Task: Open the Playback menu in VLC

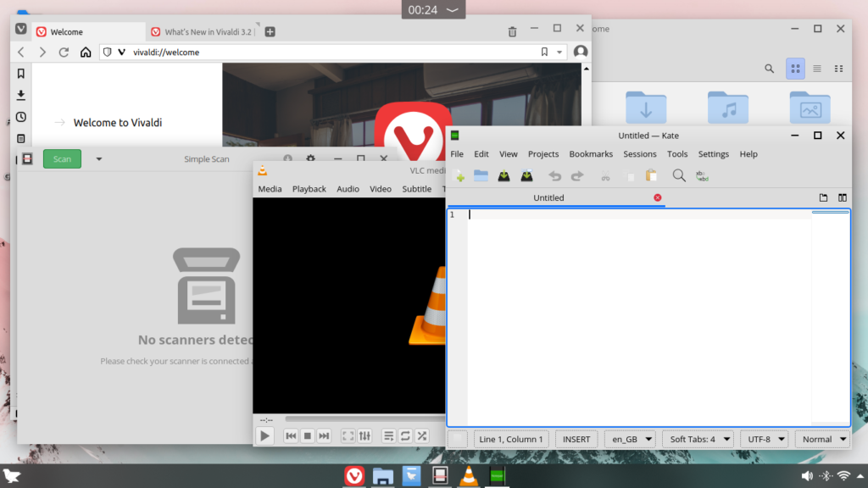Action: pos(309,189)
